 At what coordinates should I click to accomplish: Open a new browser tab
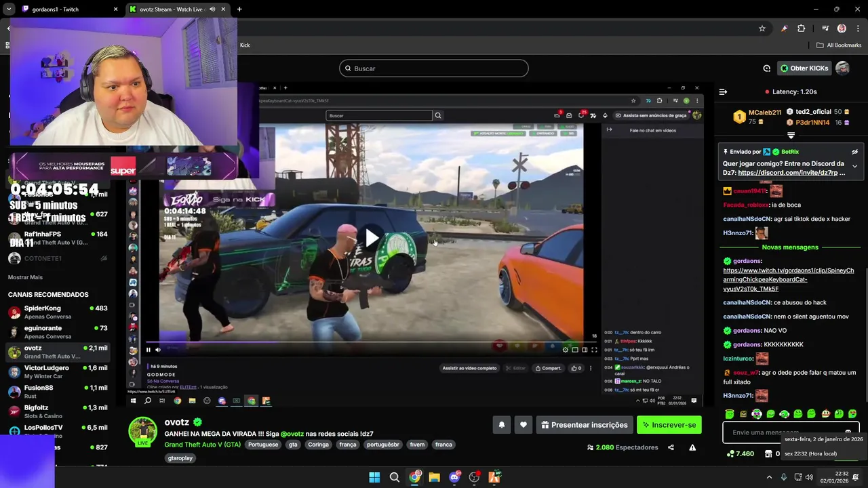pyautogui.click(x=239, y=9)
